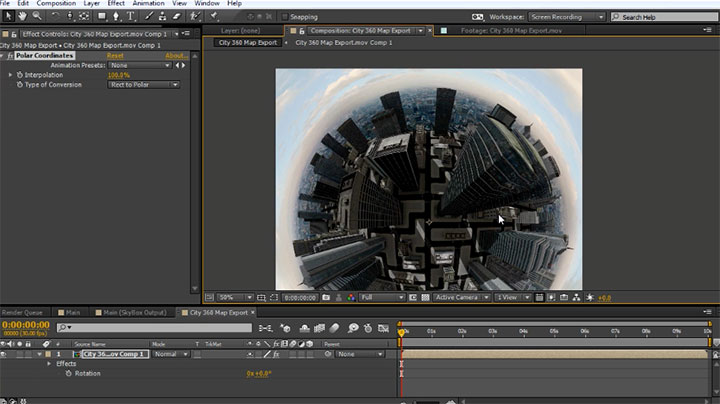Collapse layer 1 properties triangle
Viewport: 720px width, 404px height.
40,354
